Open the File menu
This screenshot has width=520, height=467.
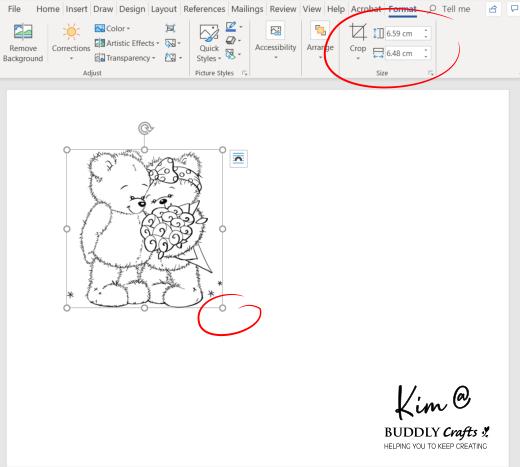coord(14,9)
